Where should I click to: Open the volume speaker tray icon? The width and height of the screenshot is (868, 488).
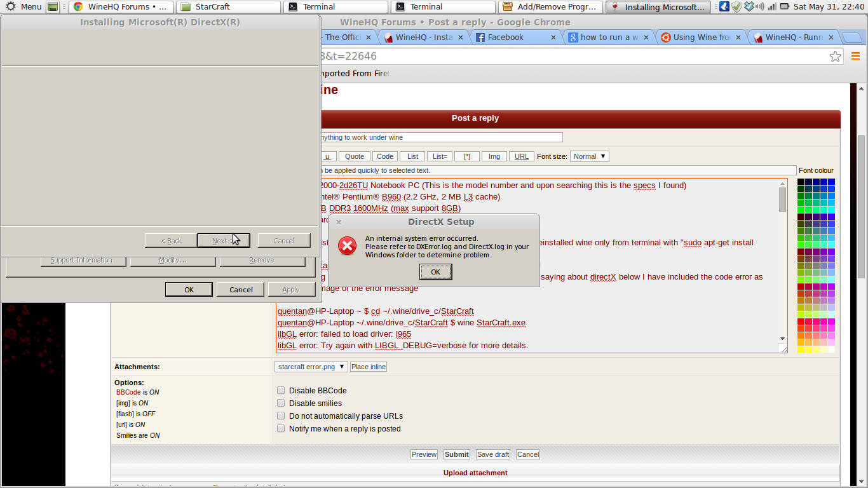click(760, 7)
